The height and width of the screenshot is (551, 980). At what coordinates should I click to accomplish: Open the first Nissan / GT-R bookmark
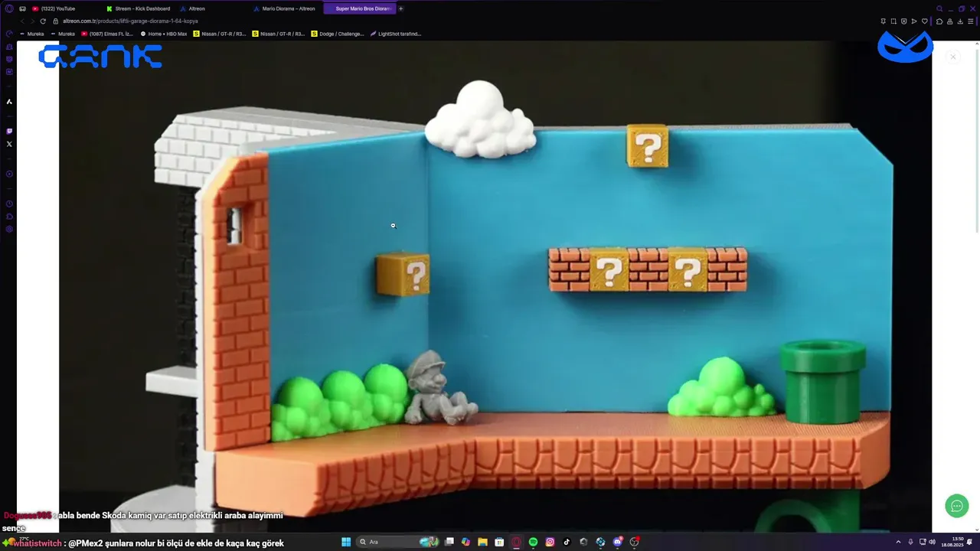[220, 34]
